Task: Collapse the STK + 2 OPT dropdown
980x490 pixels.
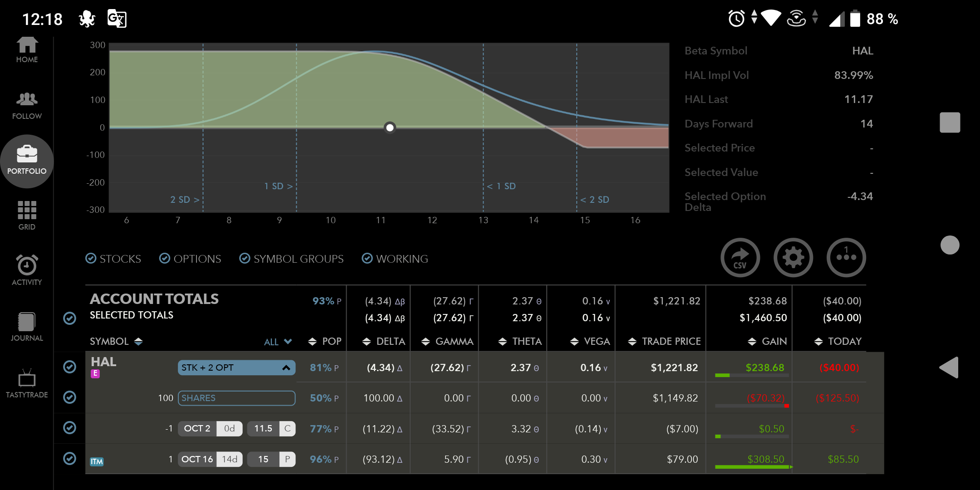Action: [x=286, y=368]
